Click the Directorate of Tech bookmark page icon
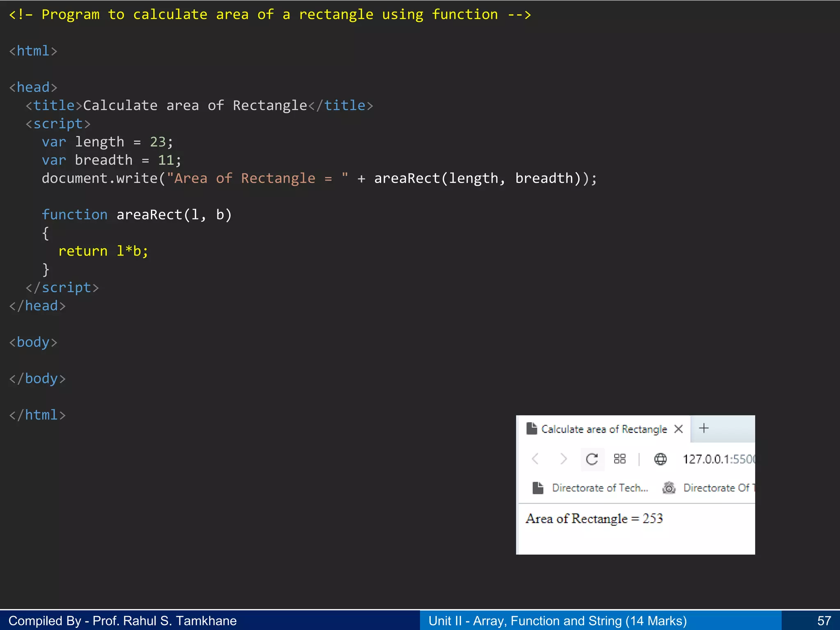 [538, 488]
